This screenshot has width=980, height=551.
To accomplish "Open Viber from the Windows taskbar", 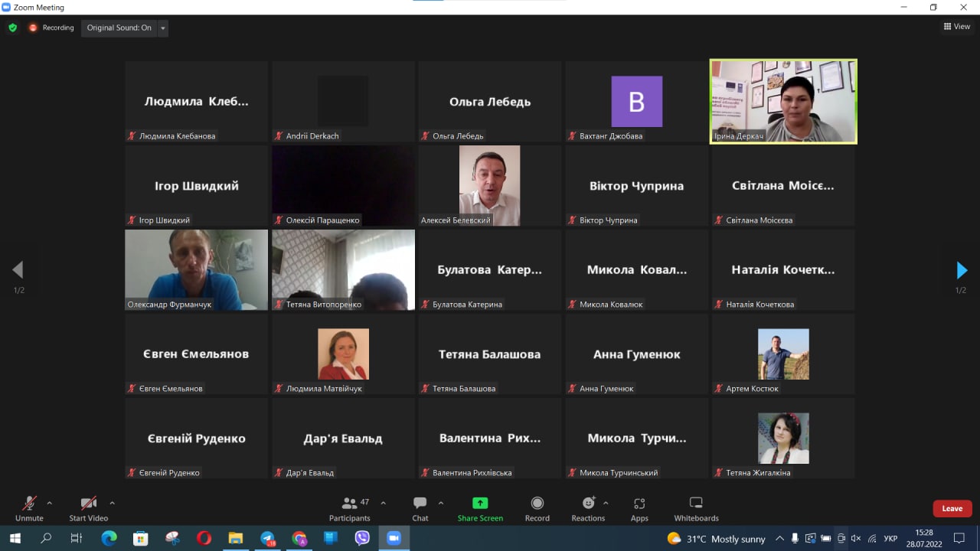I will 362,538.
